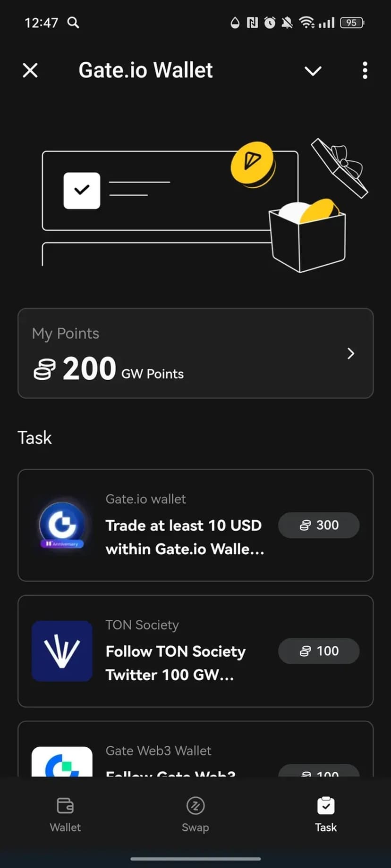Close the Gate.io Wallet mini app
Viewport: 391px width, 868px height.
[30, 71]
